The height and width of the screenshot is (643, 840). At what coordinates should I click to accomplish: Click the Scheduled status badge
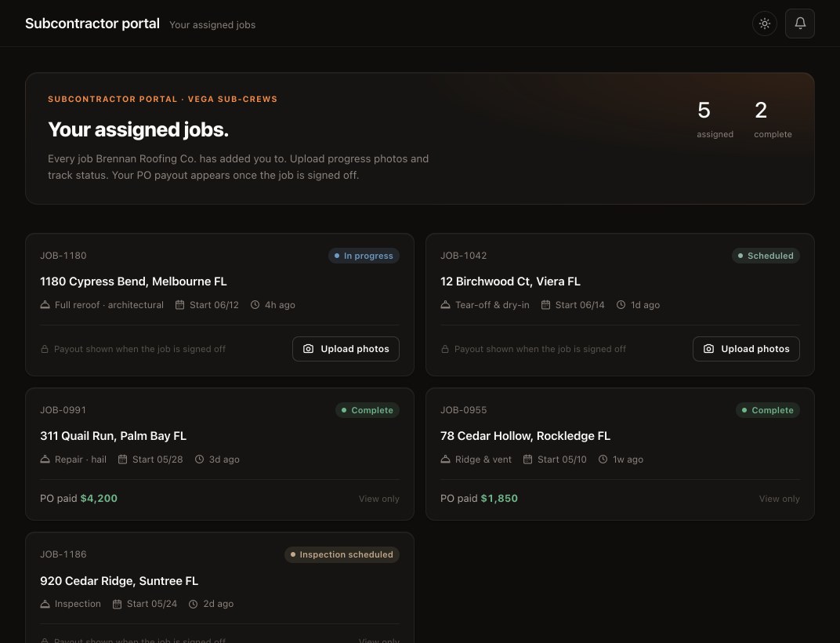(766, 256)
